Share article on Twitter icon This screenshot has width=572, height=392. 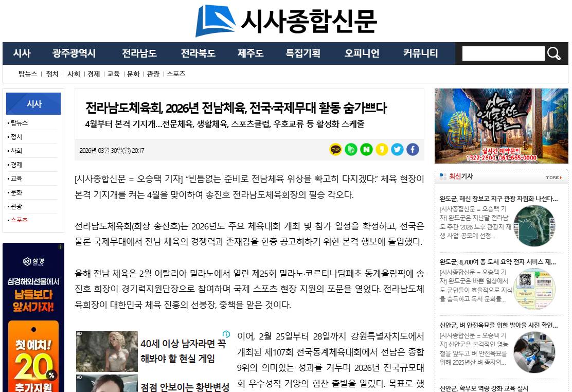[397, 149]
